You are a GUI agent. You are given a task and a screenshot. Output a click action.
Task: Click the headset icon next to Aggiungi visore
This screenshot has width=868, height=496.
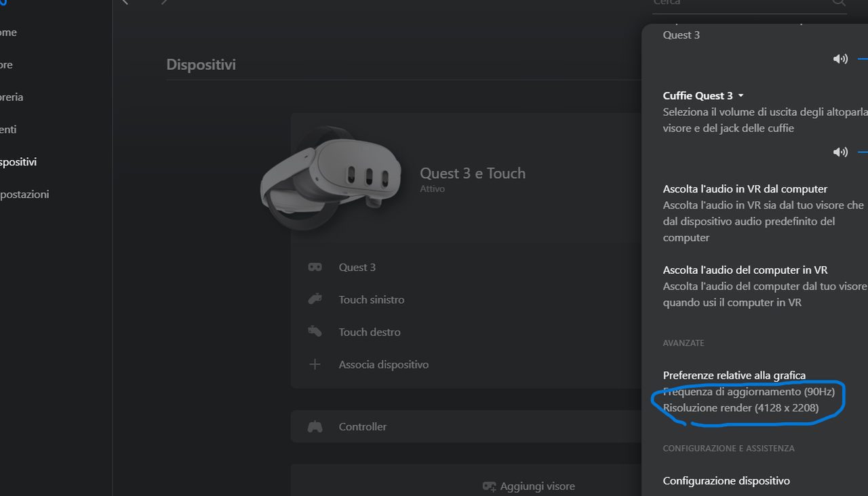(489, 487)
